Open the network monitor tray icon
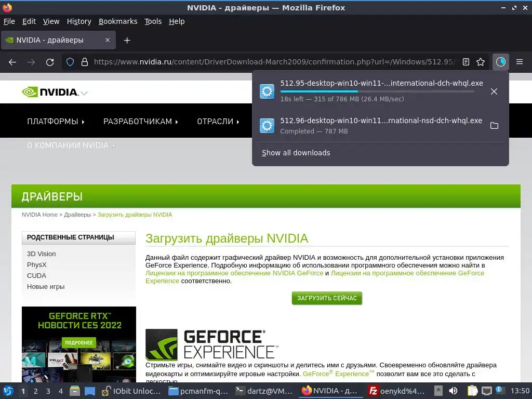This screenshot has width=532, height=399. pyautogui.click(x=486, y=391)
